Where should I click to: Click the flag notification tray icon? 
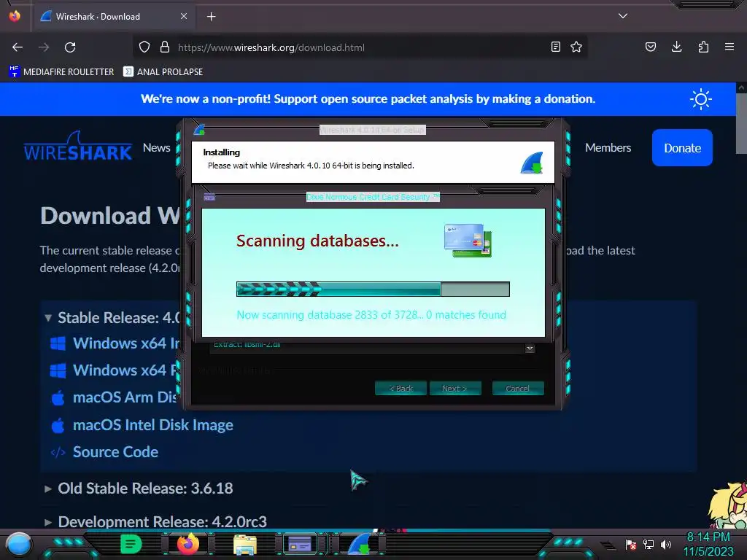[631, 544]
